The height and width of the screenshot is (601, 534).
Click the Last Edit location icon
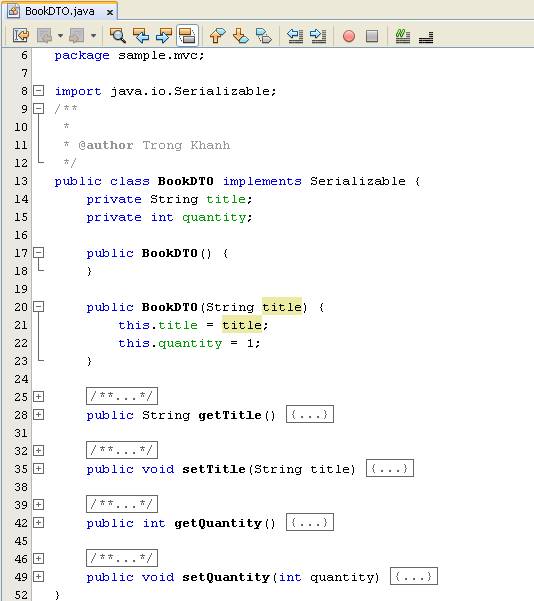pos(21,36)
